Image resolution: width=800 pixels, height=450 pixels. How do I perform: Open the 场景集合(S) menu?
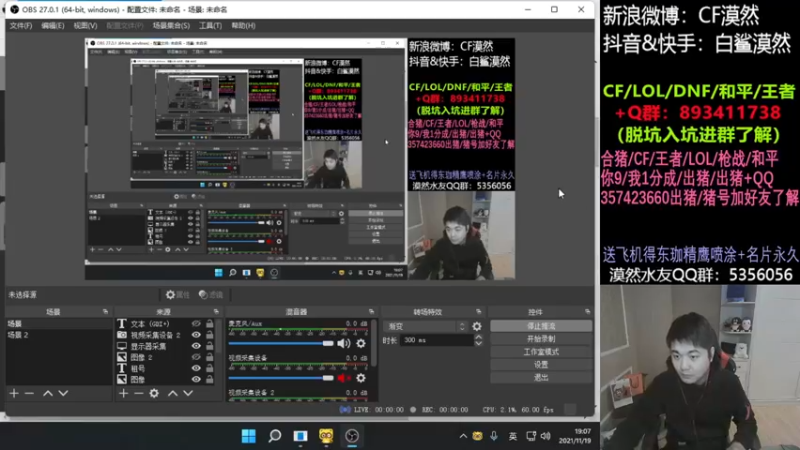[171, 26]
